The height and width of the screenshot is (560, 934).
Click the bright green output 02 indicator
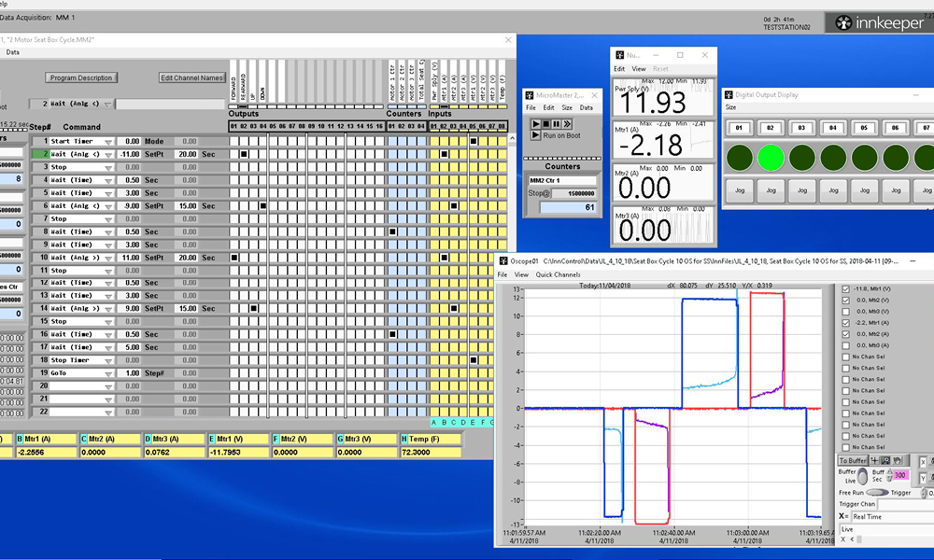[x=770, y=157]
